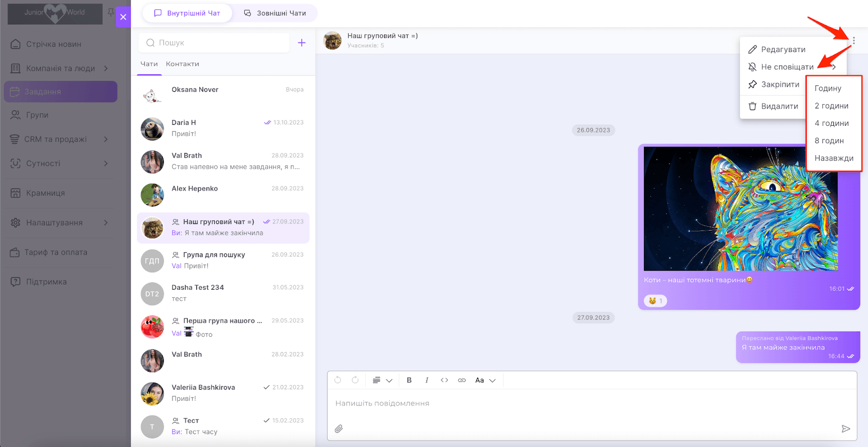The height and width of the screenshot is (447, 868).
Task: Select the Чати tab in the chat list
Action: (x=149, y=64)
